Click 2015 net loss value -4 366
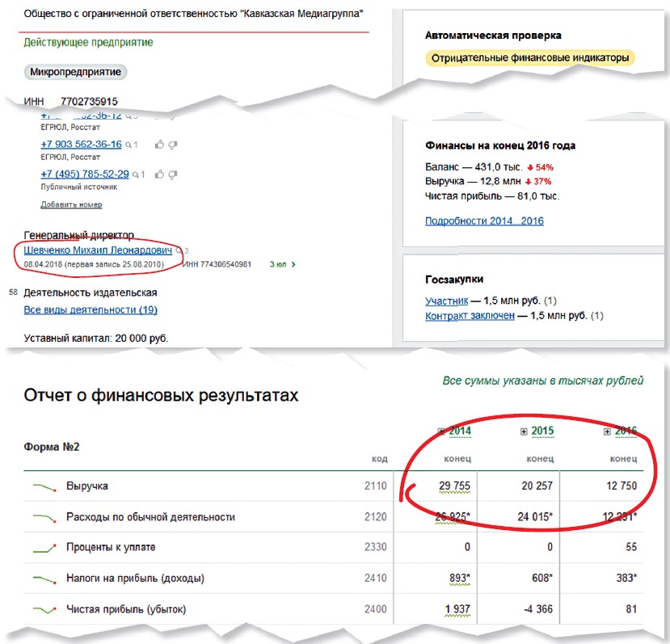Viewport: 670px width, 644px height. tap(538, 609)
